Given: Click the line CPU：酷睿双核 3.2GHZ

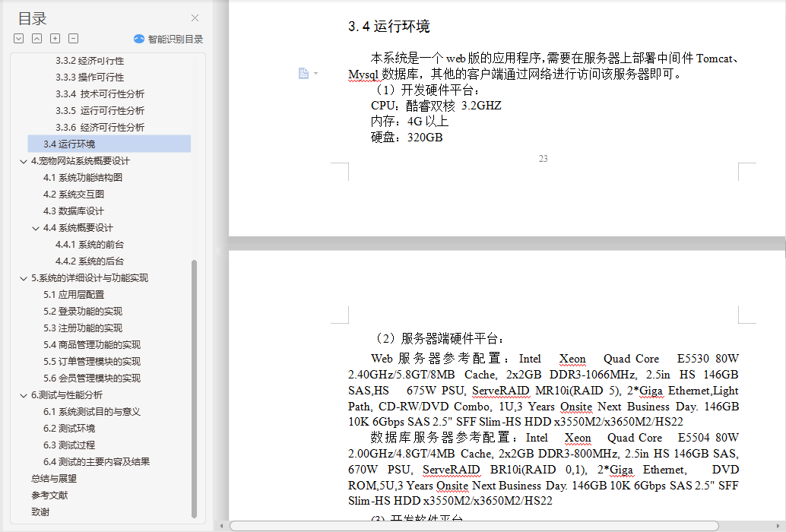Looking at the screenshot, I should [x=436, y=106].
